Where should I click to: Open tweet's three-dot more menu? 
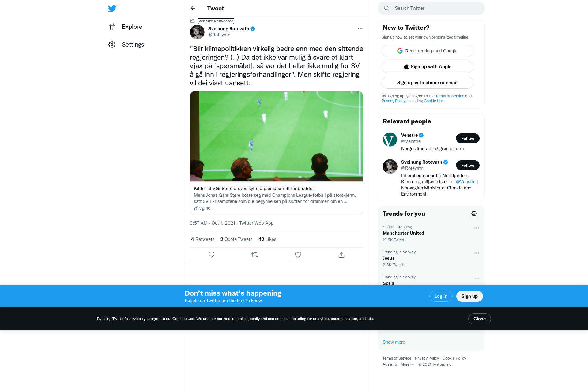point(360,29)
